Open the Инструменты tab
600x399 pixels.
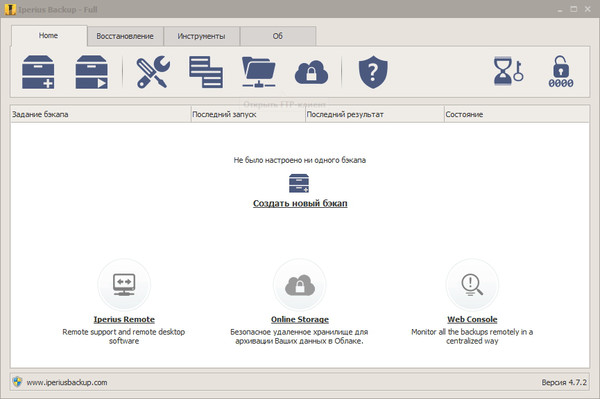click(x=201, y=36)
